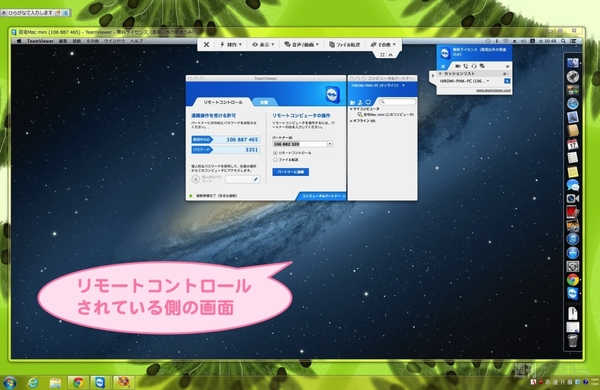The width and height of the screenshot is (600, 390).
Task: Click the TeamViewer logo in the main window
Action: click(x=332, y=94)
